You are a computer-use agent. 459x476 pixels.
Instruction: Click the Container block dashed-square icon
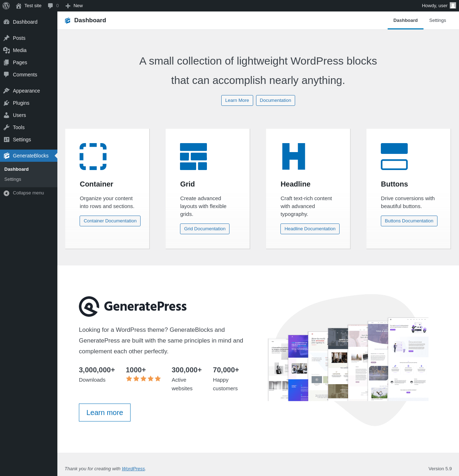coord(93,156)
